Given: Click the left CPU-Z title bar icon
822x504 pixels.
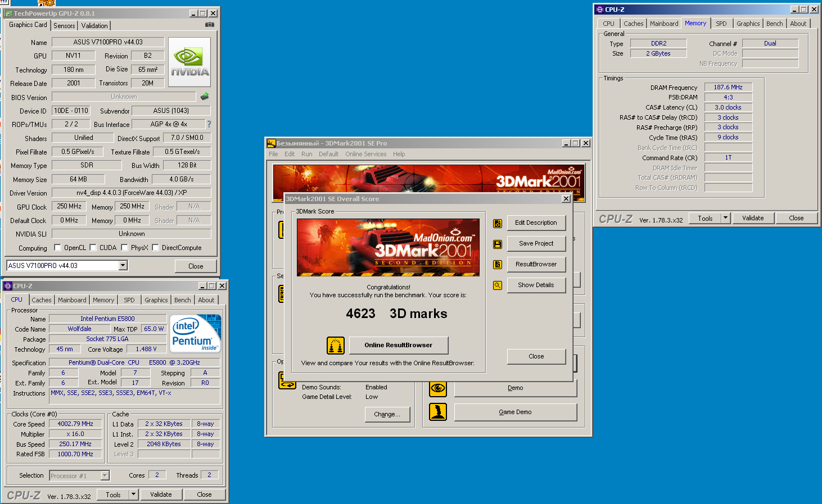Looking at the screenshot, I should (8, 286).
